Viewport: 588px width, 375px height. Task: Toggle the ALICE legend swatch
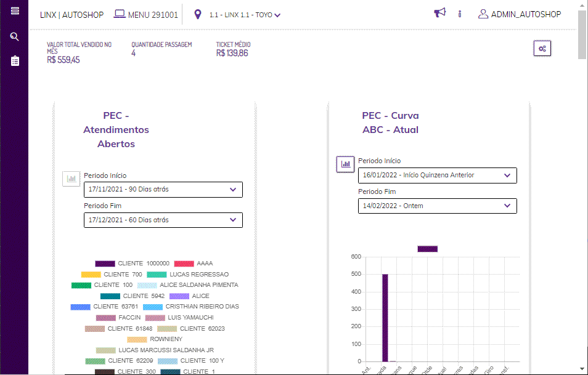click(179, 296)
